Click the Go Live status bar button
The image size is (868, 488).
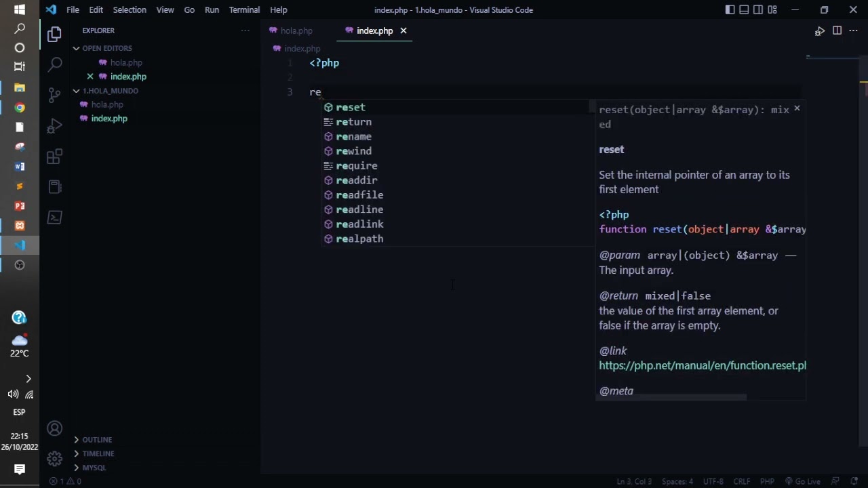[802, 481]
